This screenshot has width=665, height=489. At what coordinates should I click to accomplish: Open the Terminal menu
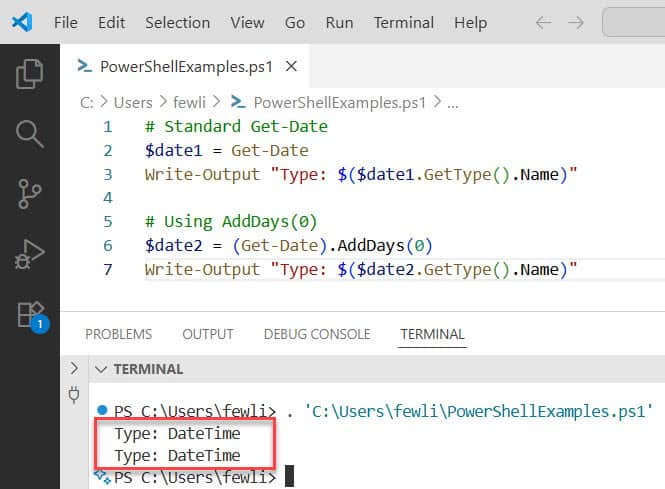pyautogui.click(x=404, y=22)
